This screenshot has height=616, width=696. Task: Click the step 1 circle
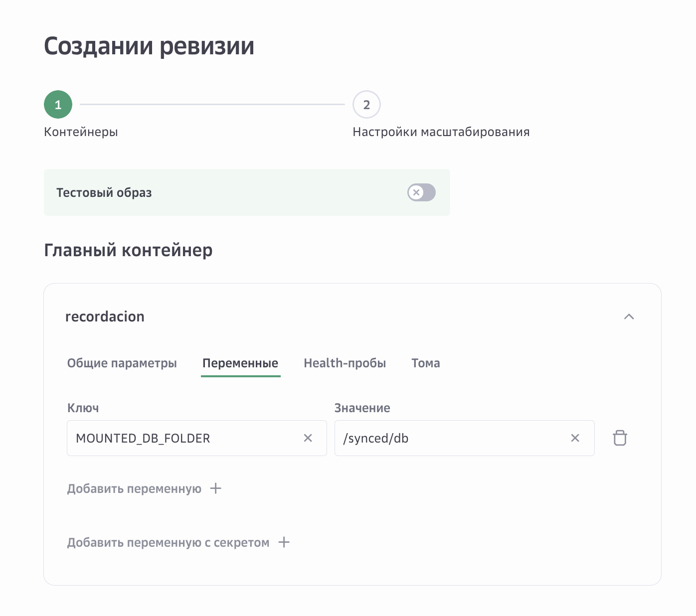click(58, 105)
